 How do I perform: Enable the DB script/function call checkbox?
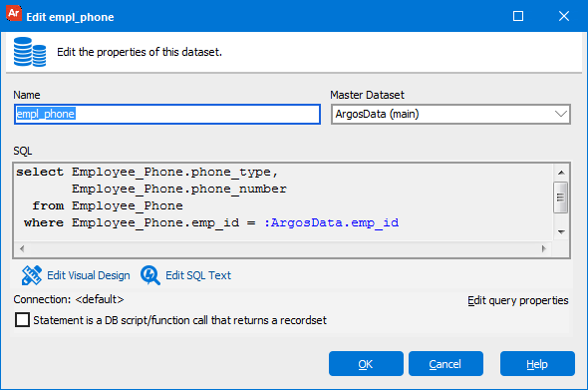pyautogui.click(x=23, y=320)
